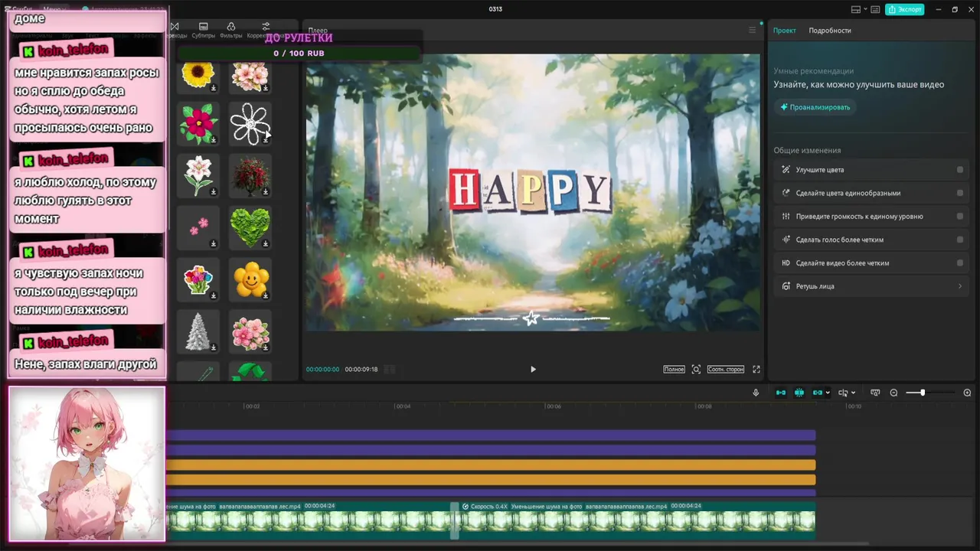The image size is (980, 551).
Task: Select the red flowering bush sticker
Action: (250, 175)
